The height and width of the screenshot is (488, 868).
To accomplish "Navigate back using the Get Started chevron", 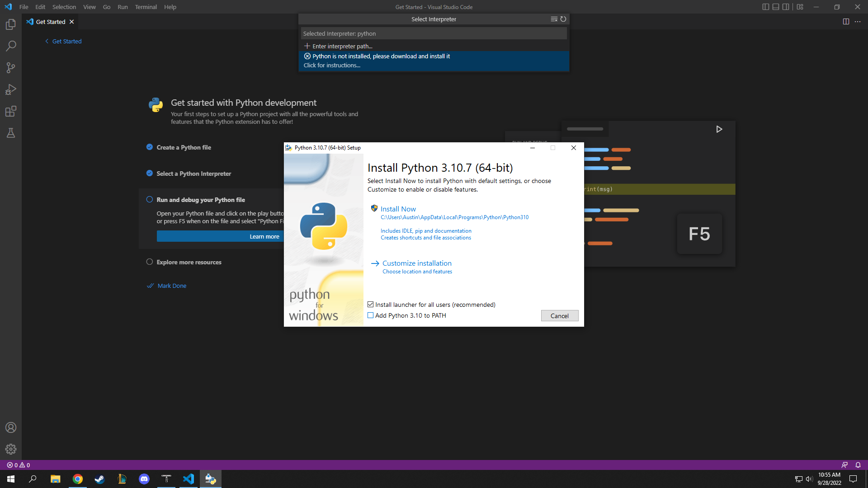I will click(x=47, y=41).
